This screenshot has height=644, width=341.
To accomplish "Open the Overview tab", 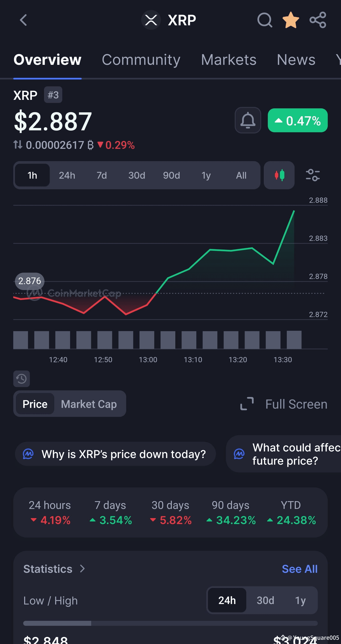I will pos(48,60).
